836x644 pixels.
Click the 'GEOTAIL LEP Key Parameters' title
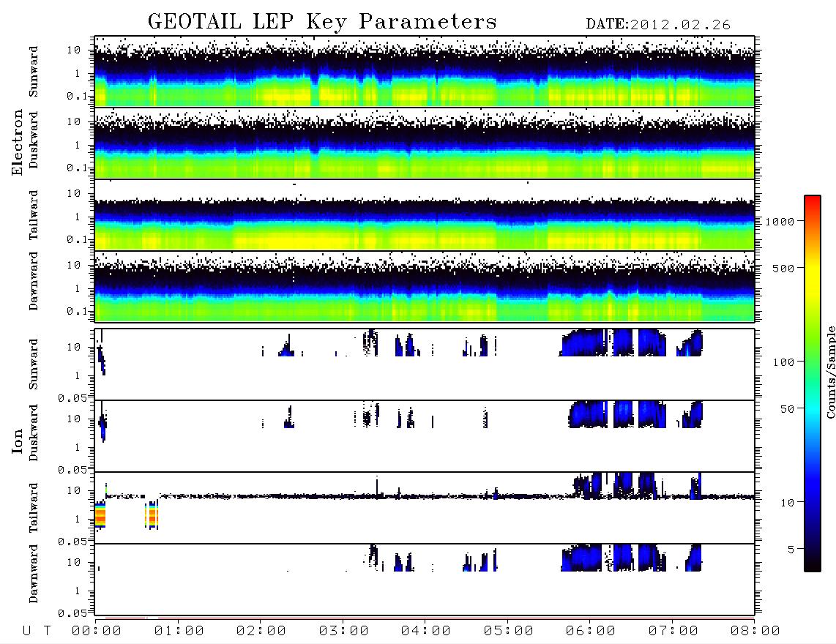tap(322, 22)
